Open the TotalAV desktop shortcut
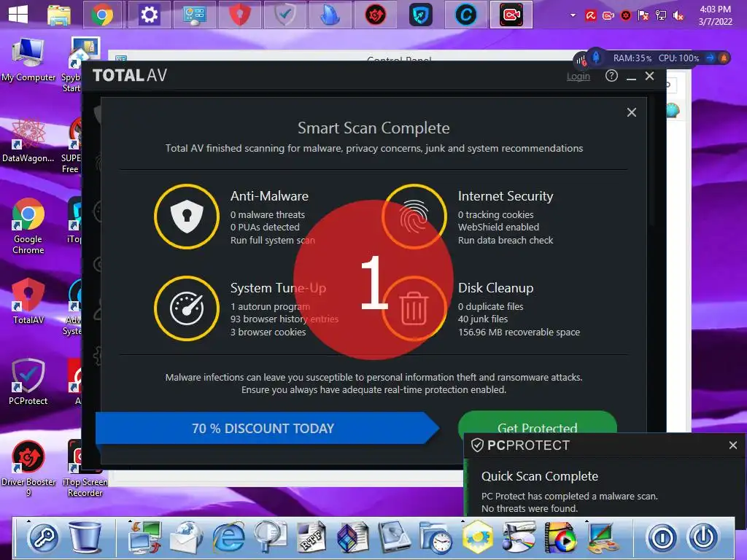The width and height of the screenshot is (747, 560). click(x=28, y=301)
